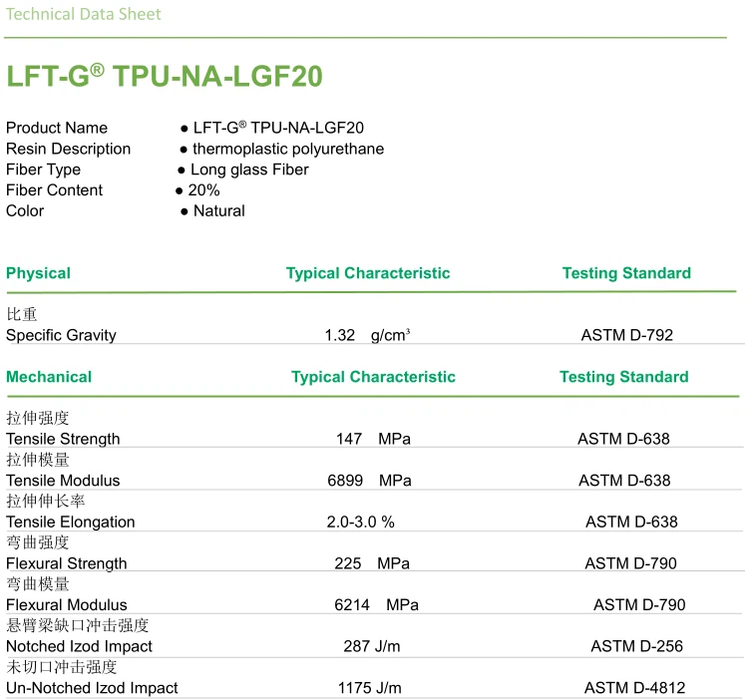Image resolution: width=745 pixels, height=700 pixels.
Task: Click the 'Un-Notched Izod Impact' row label
Action: point(92,688)
